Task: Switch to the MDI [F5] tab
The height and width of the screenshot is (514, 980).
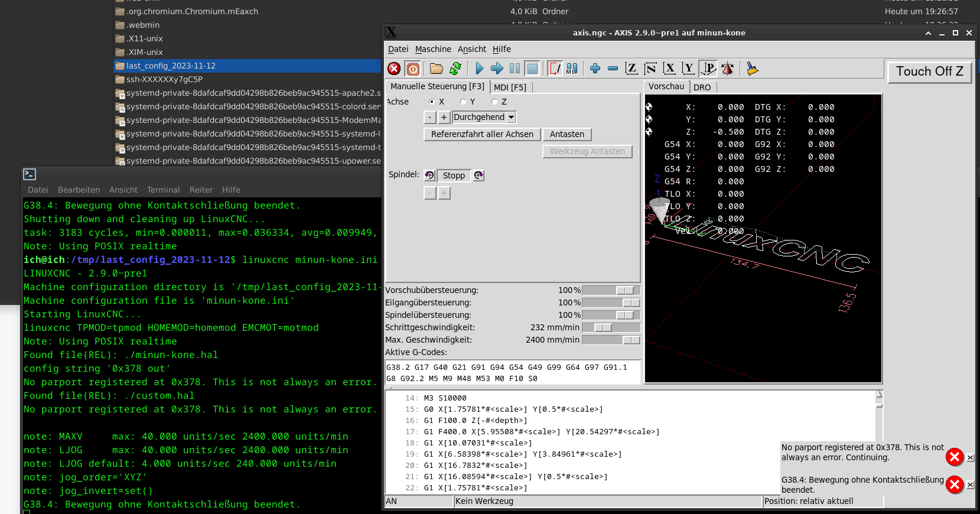Action: 510,87
